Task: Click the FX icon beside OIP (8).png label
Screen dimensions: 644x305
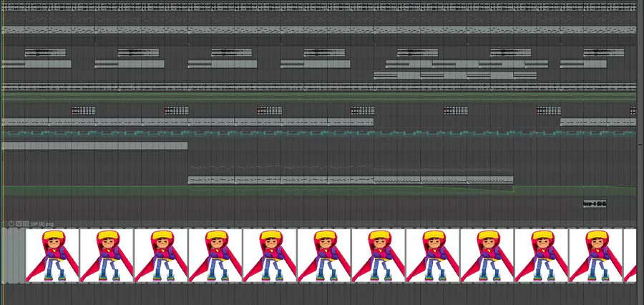Action: coord(26,223)
